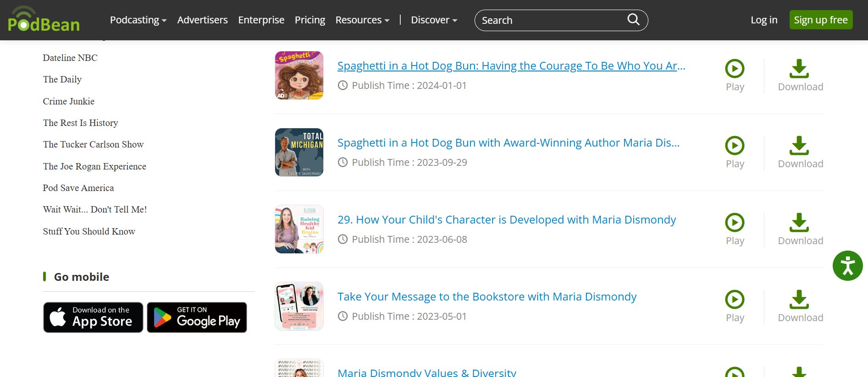Open the Spaghetti in a Hot Dog Bun cover thumbnail
The image size is (868, 377).
pyautogui.click(x=299, y=75)
